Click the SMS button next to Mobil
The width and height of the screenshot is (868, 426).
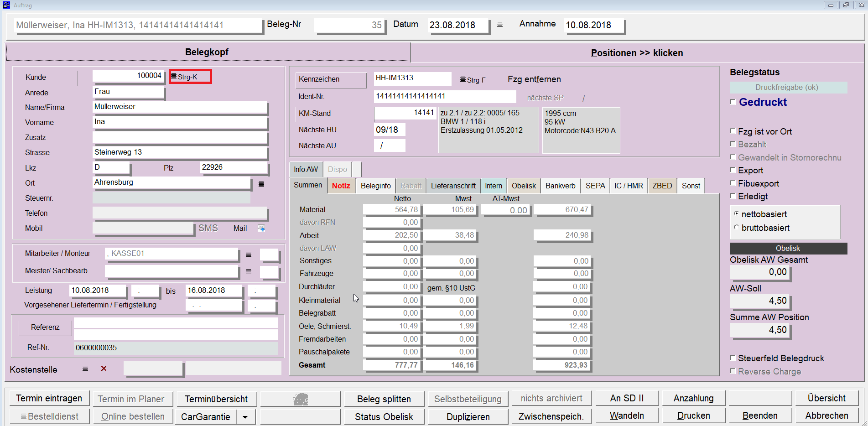point(208,228)
